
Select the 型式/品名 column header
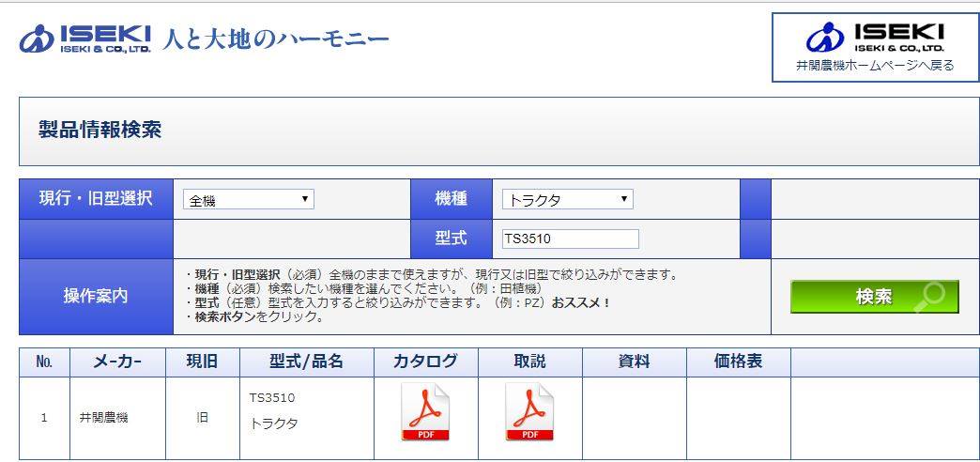(x=307, y=362)
